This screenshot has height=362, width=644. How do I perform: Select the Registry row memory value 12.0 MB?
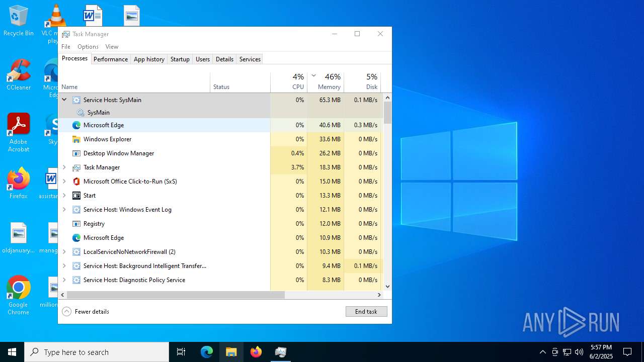[x=330, y=224]
